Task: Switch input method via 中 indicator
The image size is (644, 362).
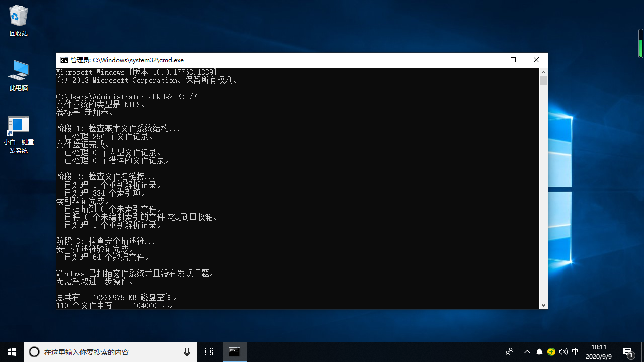Action: (x=575, y=352)
